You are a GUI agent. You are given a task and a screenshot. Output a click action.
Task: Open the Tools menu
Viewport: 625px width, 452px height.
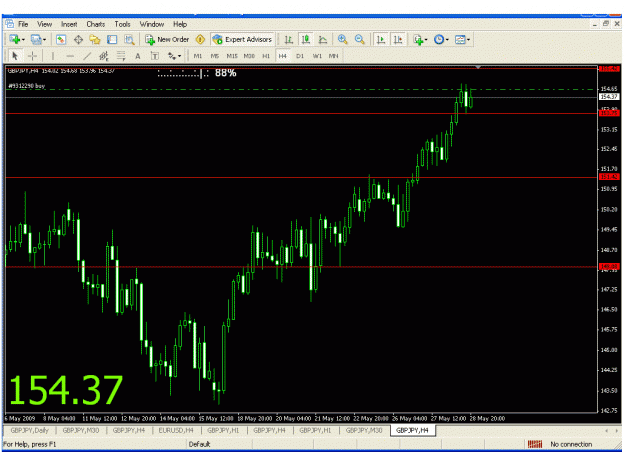122,24
